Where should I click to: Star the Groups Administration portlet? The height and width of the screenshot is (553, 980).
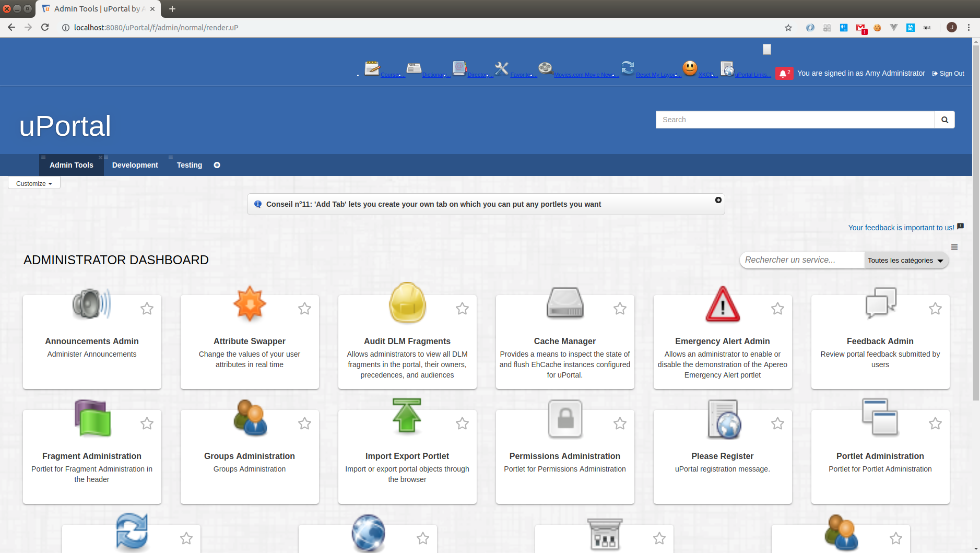click(x=304, y=423)
